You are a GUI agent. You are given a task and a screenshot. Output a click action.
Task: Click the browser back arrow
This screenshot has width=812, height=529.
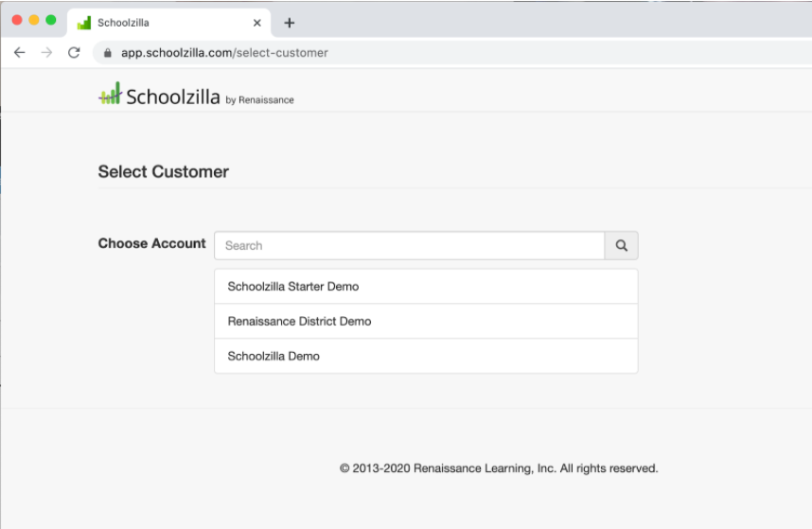pos(20,52)
